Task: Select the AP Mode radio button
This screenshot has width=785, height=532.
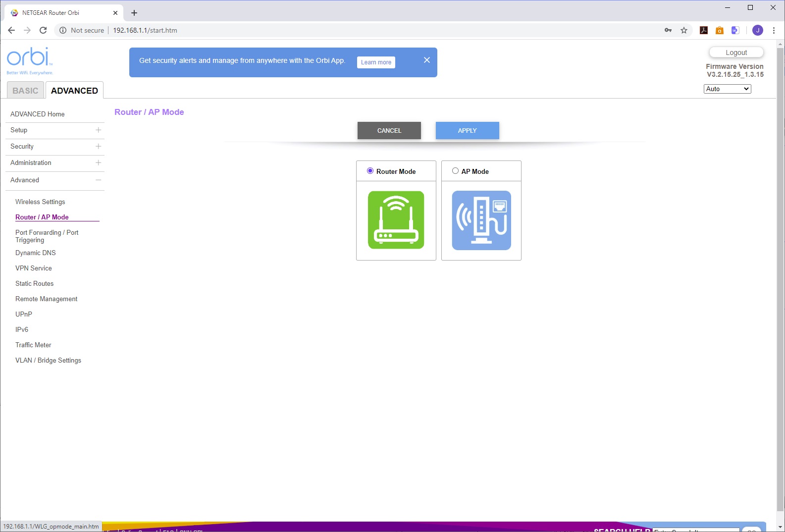Action: point(455,171)
